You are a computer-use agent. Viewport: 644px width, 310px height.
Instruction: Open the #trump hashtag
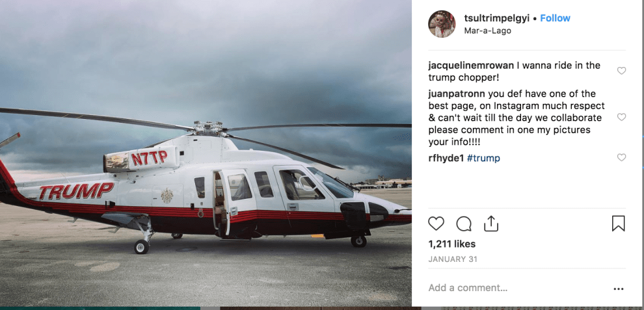click(483, 158)
